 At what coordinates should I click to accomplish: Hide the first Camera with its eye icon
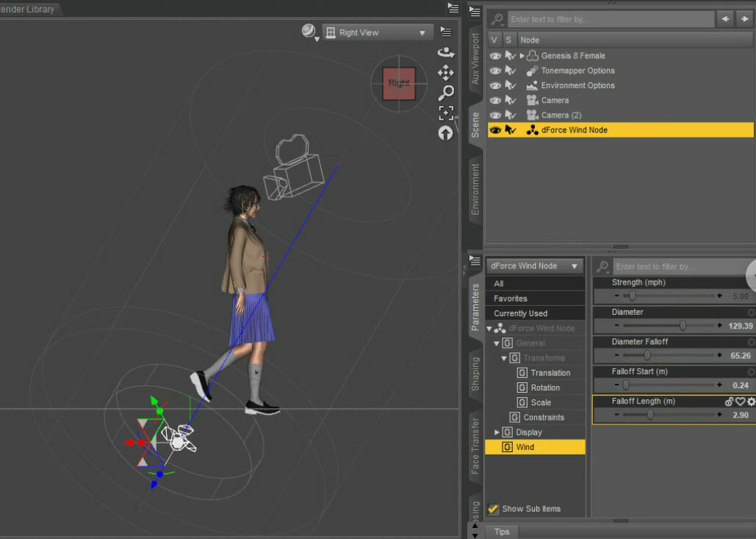pos(496,100)
